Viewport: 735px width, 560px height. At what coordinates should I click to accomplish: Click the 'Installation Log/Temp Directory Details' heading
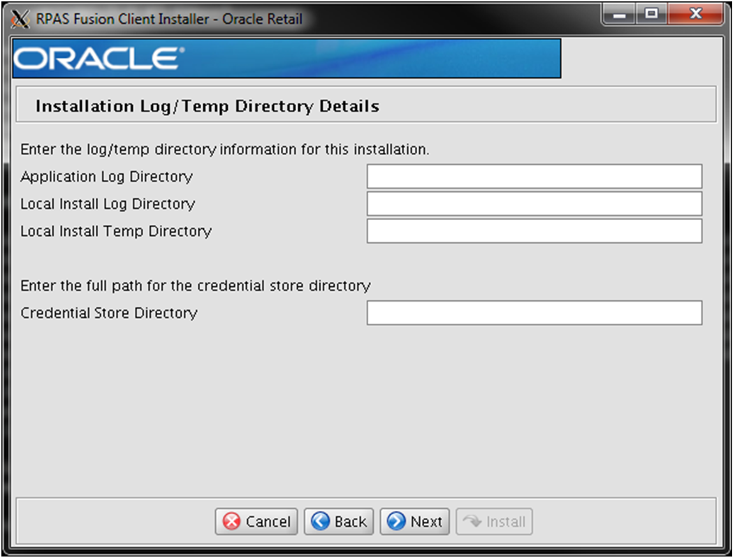[x=208, y=106]
